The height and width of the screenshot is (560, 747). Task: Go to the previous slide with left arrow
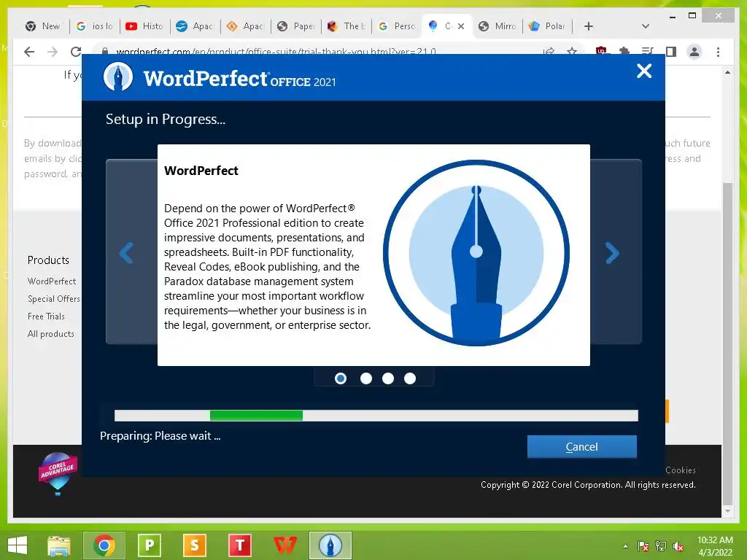126,253
